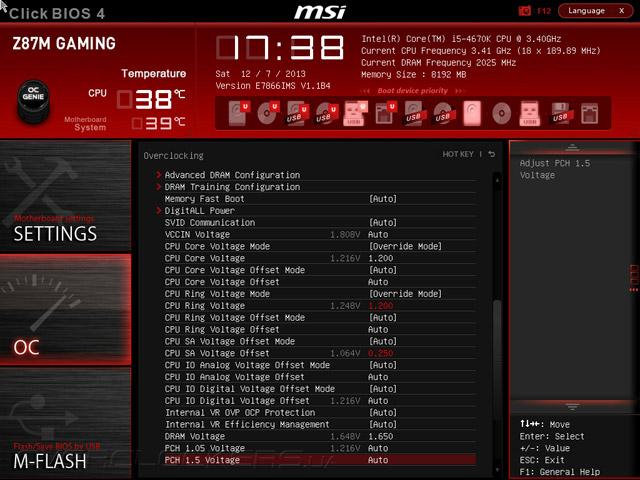Select the plain CD/DVD disc boot icon

point(501,113)
